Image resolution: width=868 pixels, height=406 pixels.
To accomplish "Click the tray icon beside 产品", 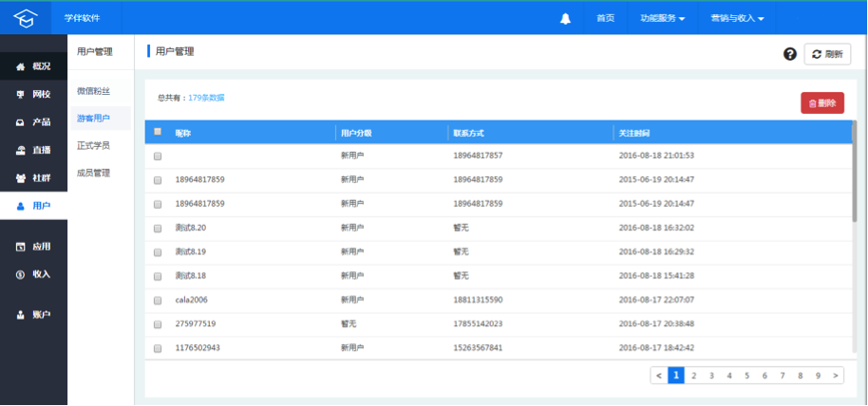I will pos(21,122).
